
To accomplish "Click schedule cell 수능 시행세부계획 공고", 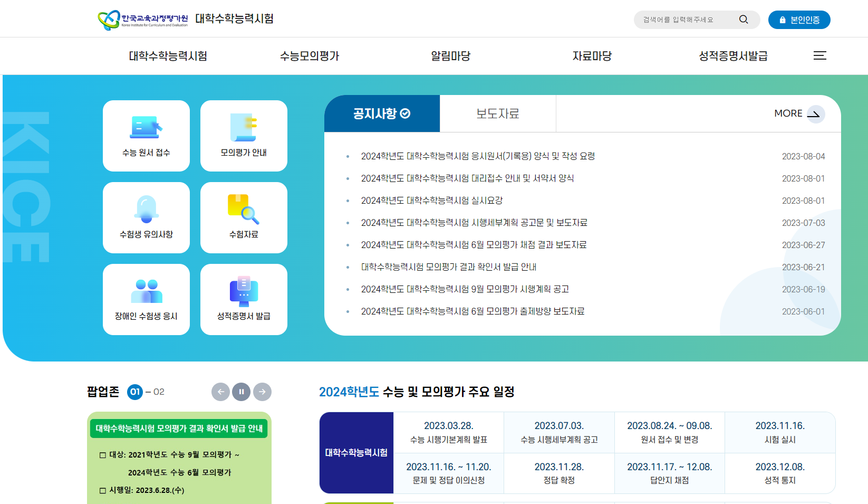I will (559, 432).
